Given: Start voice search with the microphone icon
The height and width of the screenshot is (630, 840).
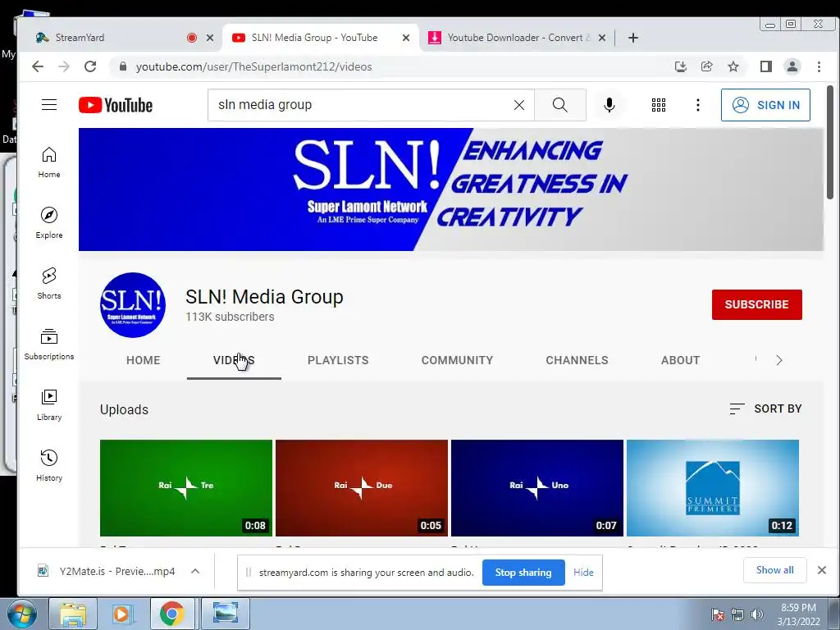Looking at the screenshot, I should [x=609, y=105].
